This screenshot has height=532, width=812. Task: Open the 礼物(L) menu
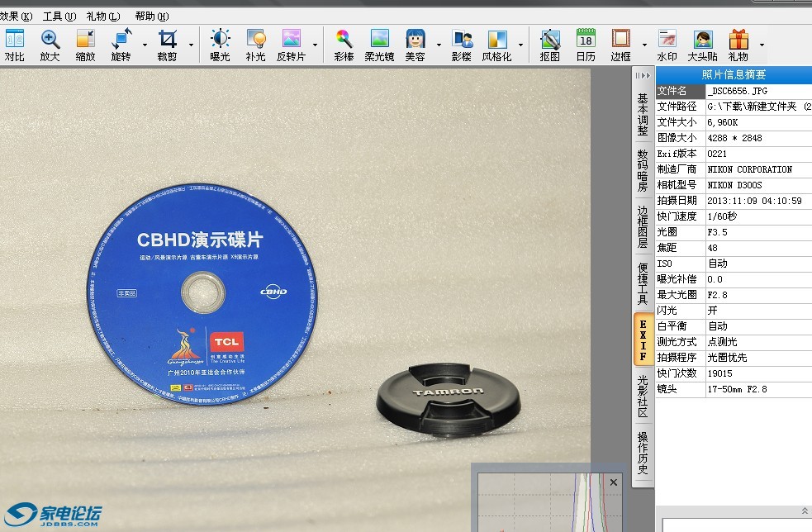103,16
